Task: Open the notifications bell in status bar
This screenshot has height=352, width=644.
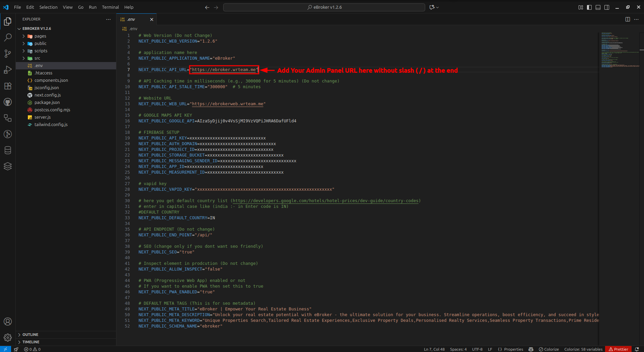Action: [637, 349]
